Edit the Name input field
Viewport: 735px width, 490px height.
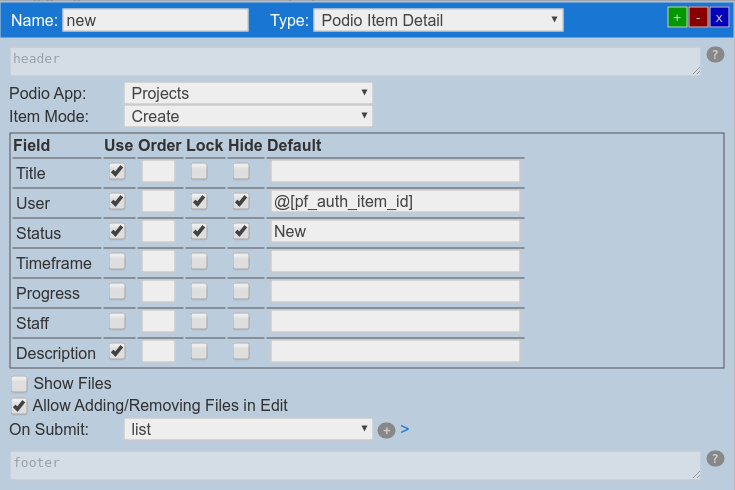(x=155, y=20)
